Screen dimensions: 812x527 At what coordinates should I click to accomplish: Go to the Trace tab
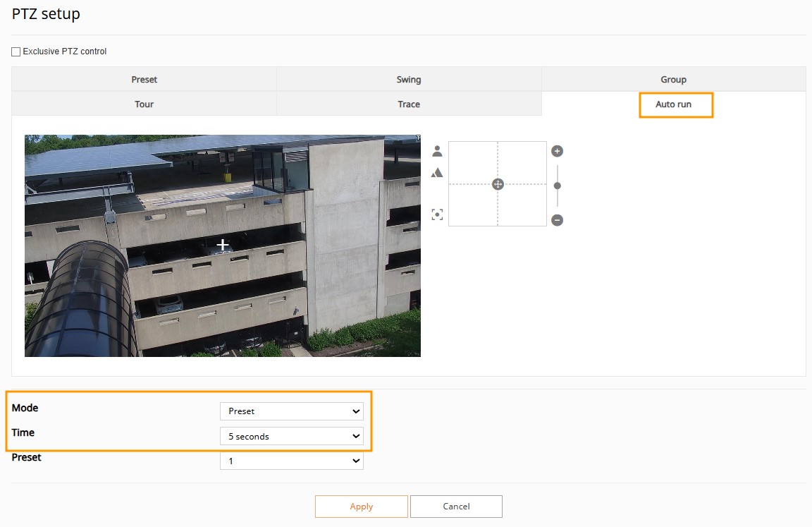(409, 104)
